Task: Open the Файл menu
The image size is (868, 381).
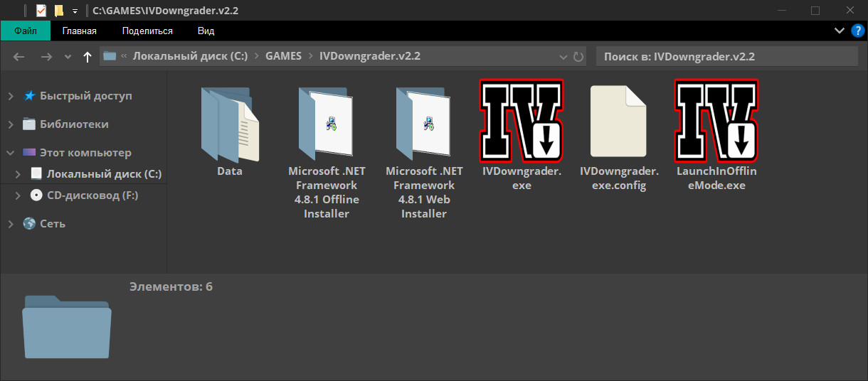Action: 26,31
